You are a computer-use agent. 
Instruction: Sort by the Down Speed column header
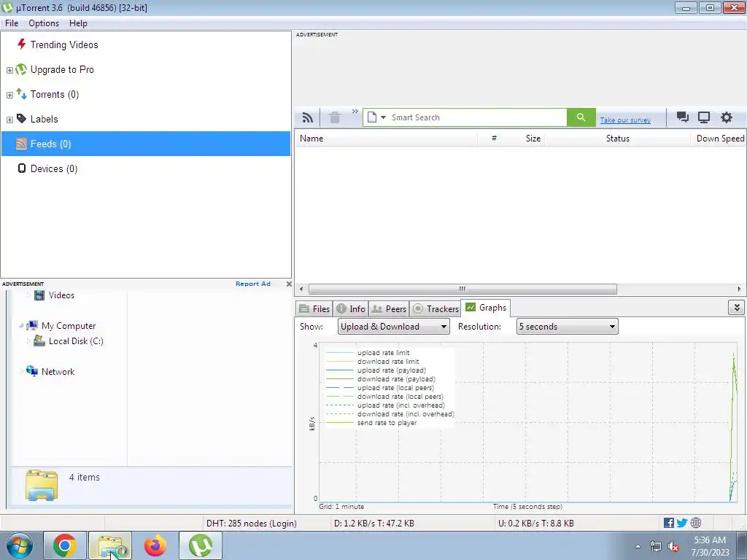(x=720, y=138)
